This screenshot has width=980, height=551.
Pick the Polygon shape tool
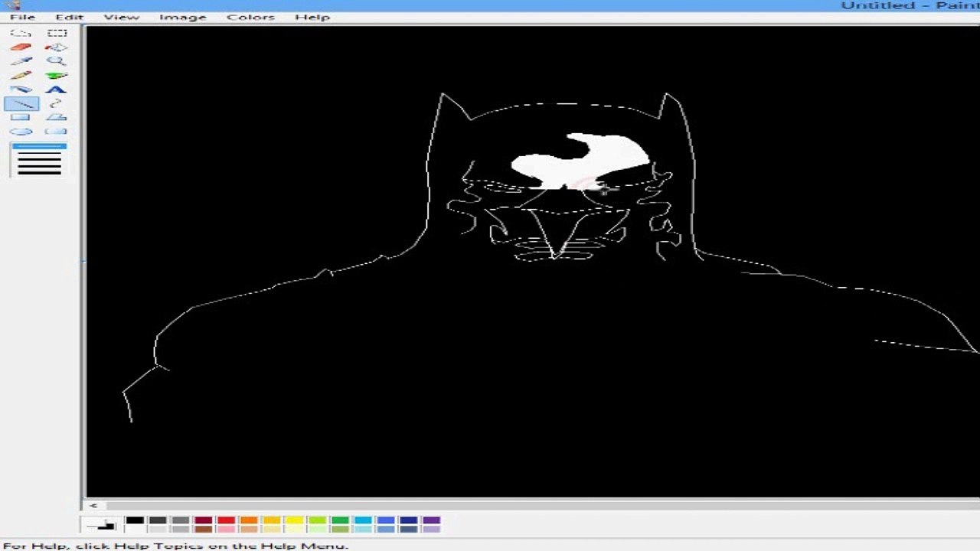click(x=57, y=117)
